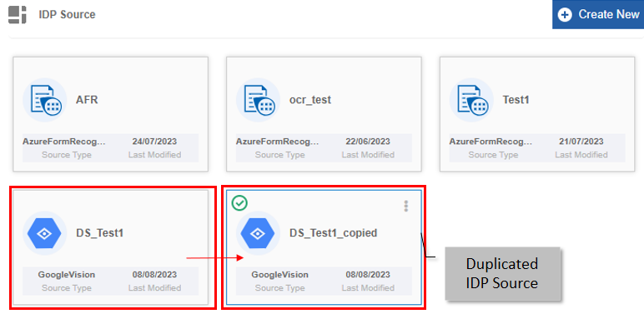Click the plus icon in Create New
The width and height of the screenshot is (644, 314).
click(565, 15)
